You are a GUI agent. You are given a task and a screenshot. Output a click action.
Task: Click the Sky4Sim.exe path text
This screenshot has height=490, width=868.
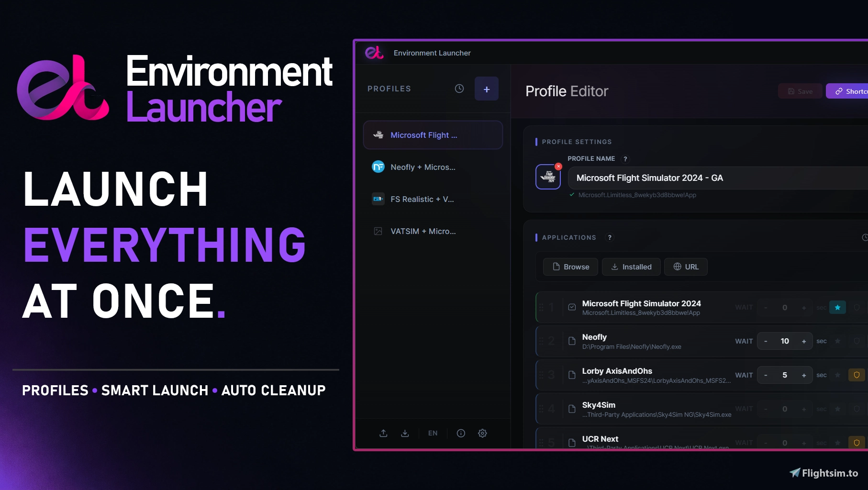point(657,415)
